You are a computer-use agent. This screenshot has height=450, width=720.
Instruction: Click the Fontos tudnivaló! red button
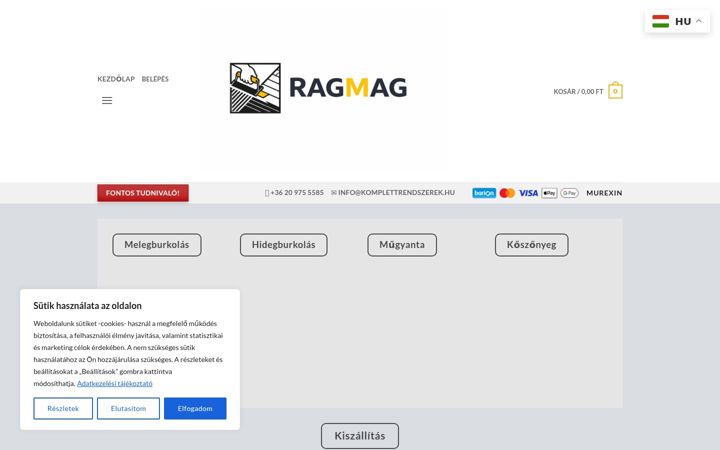point(143,193)
